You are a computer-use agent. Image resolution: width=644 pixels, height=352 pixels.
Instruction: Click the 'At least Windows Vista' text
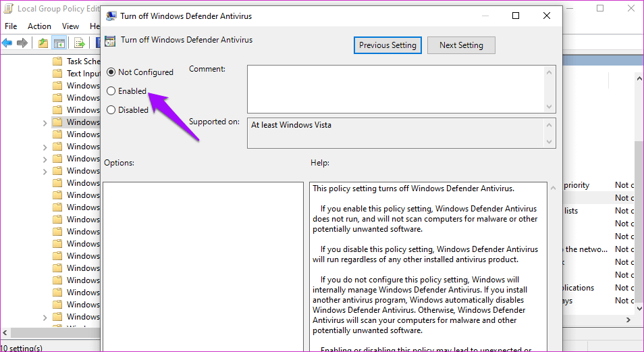click(x=291, y=125)
